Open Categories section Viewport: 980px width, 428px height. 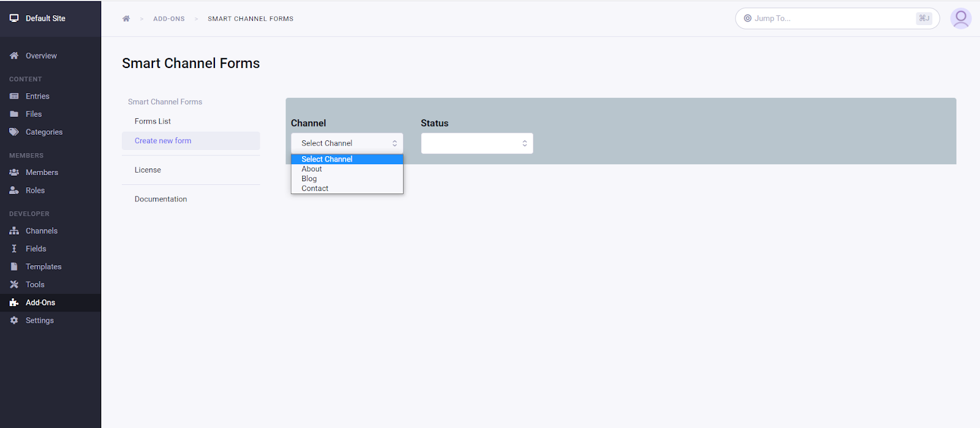click(44, 132)
